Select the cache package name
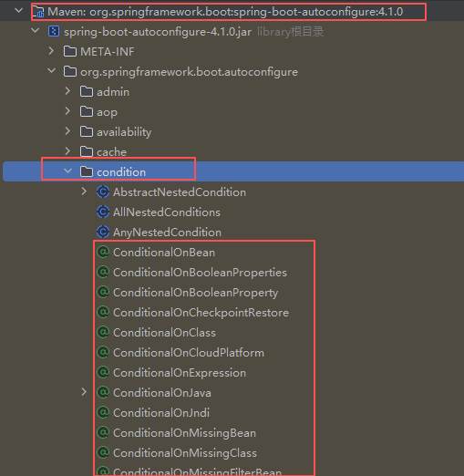Image resolution: width=464 pixels, height=476 pixels. (x=111, y=152)
